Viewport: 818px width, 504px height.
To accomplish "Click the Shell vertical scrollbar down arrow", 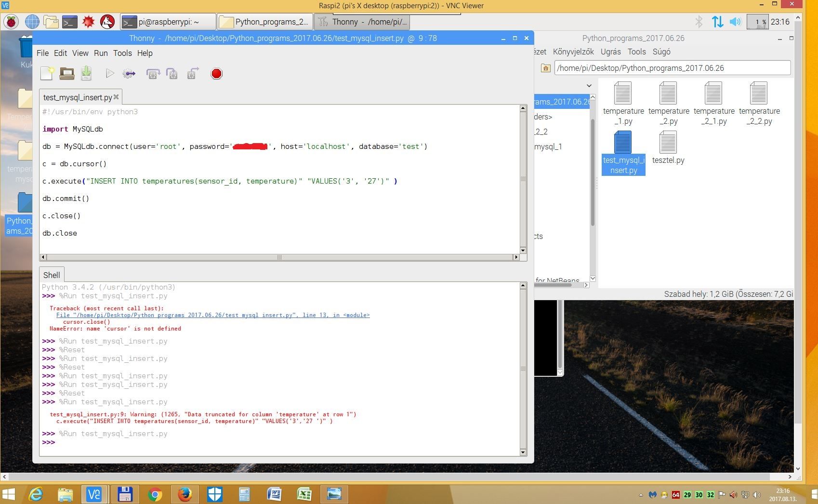I will click(x=523, y=452).
